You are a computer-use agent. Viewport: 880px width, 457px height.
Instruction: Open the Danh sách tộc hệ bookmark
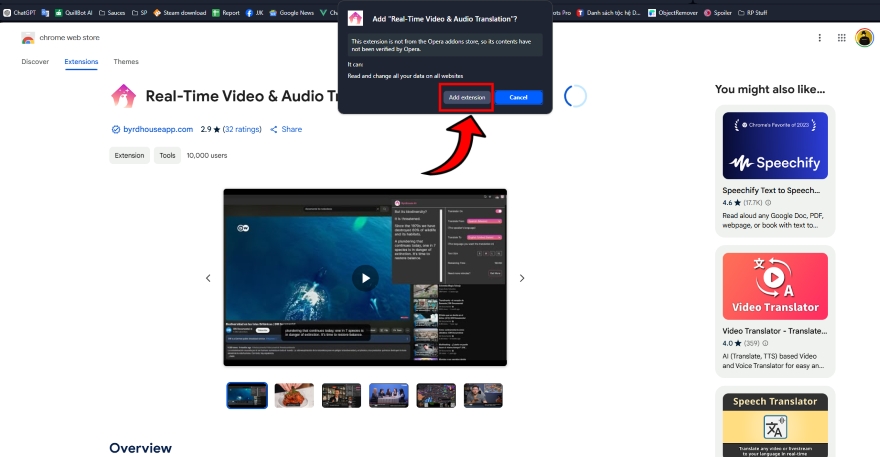pyautogui.click(x=608, y=12)
